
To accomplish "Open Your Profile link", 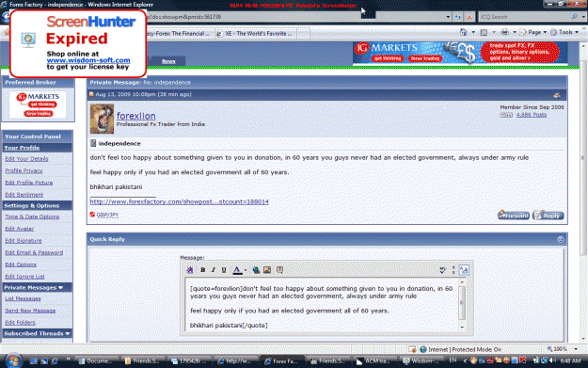I will [x=22, y=148].
